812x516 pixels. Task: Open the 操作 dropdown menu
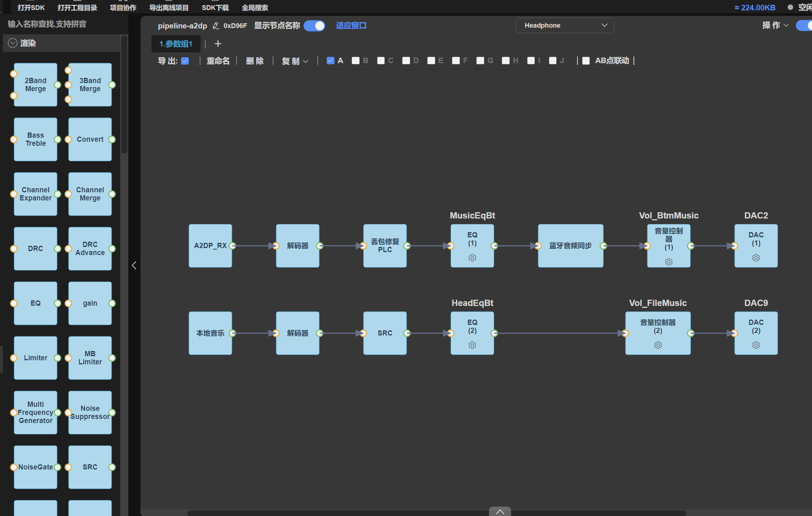pos(775,25)
